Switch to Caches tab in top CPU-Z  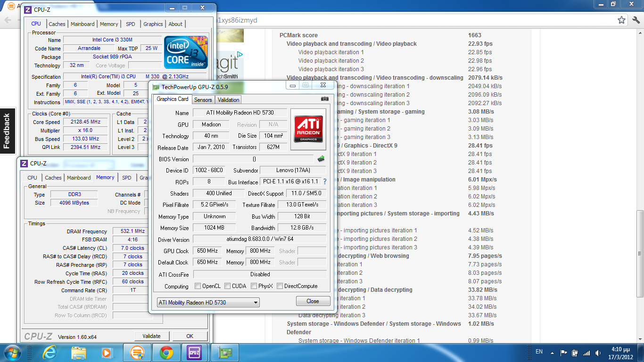(57, 24)
